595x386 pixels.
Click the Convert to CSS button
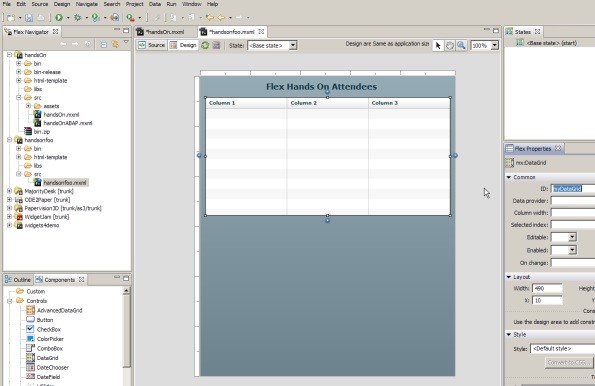click(568, 362)
